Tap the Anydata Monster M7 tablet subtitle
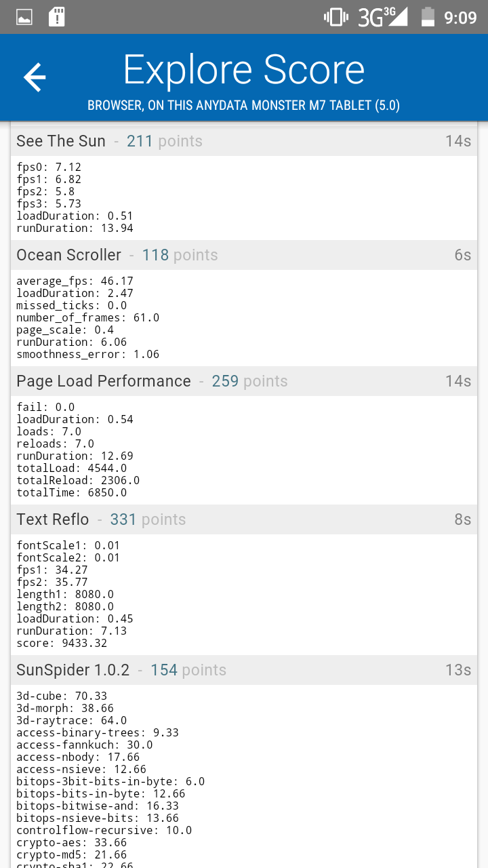This screenshot has height=868, width=488. [x=244, y=105]
